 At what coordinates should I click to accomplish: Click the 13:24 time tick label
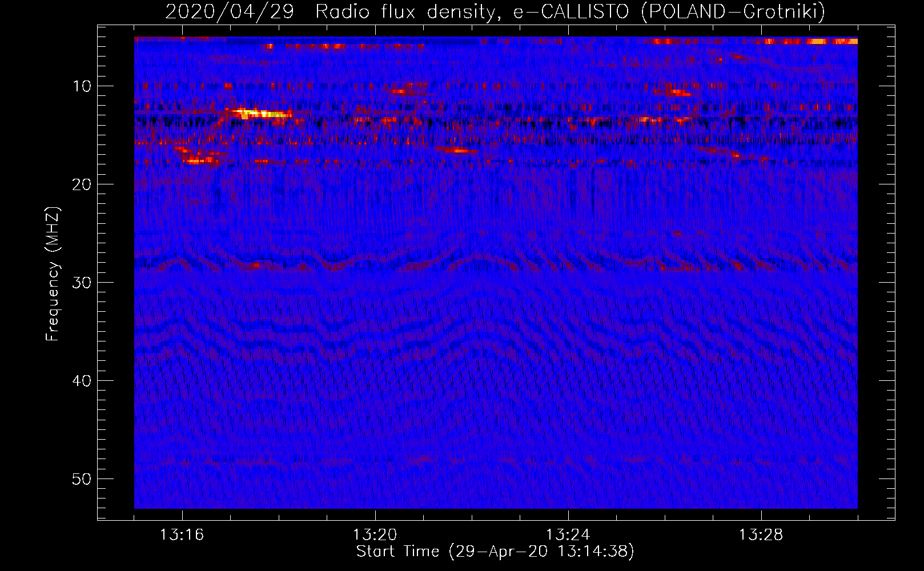click(x=568, y=535)
